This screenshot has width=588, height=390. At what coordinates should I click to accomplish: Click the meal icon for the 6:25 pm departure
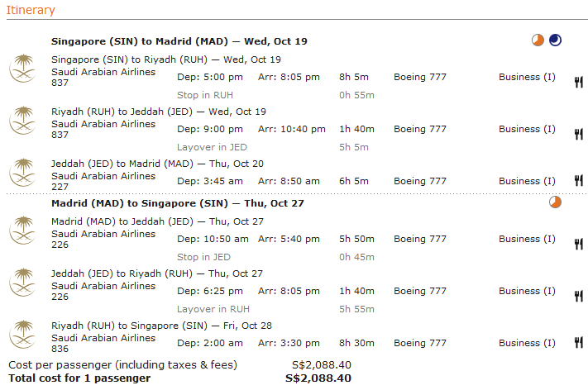[578, 295]
